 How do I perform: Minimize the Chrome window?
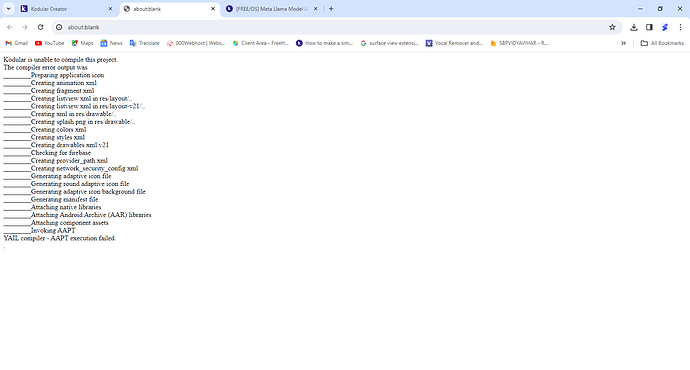[640, 9]
